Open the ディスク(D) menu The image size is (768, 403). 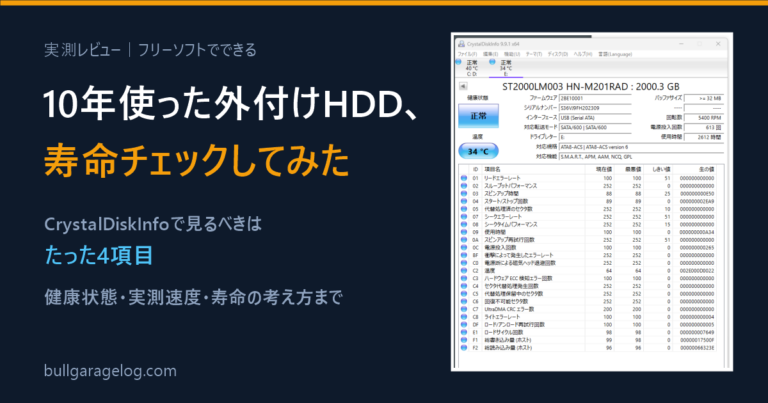coord(557,54)
